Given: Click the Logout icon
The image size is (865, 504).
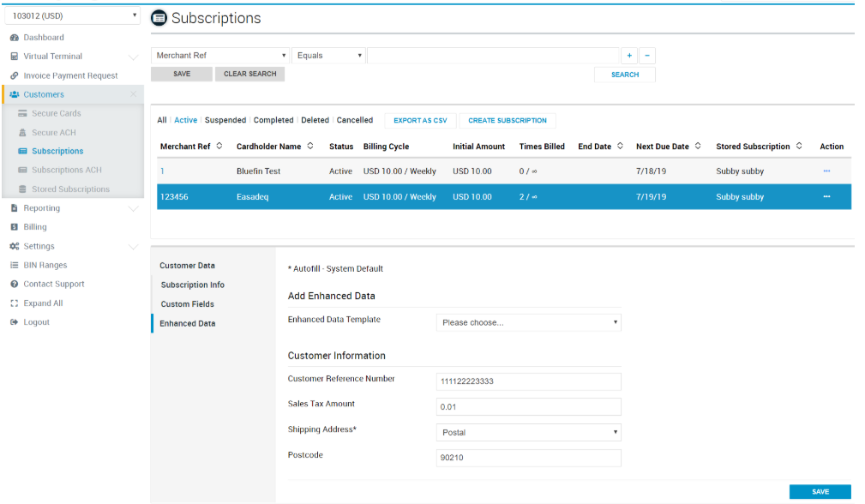Looking at the screenshot, I should point(15,322).
